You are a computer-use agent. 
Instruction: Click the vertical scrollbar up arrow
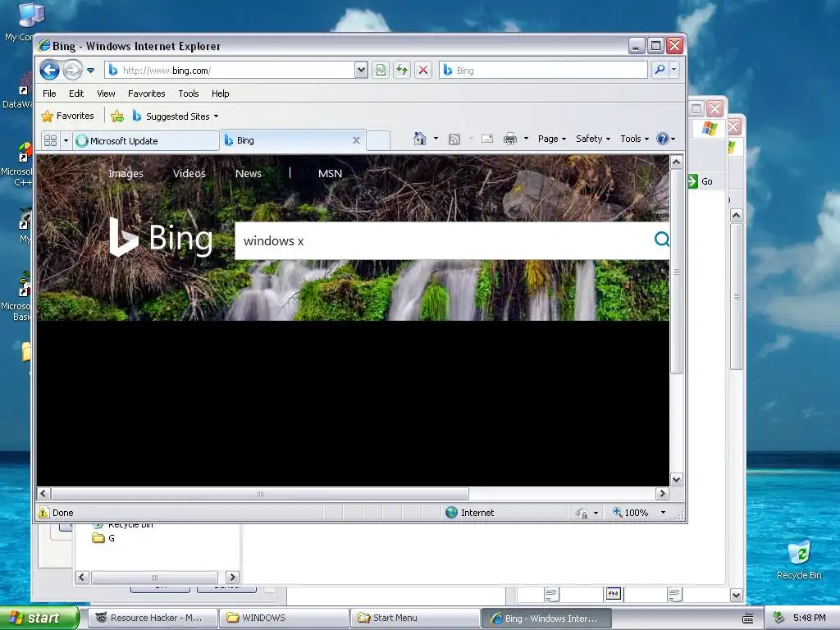coord(677,162)
